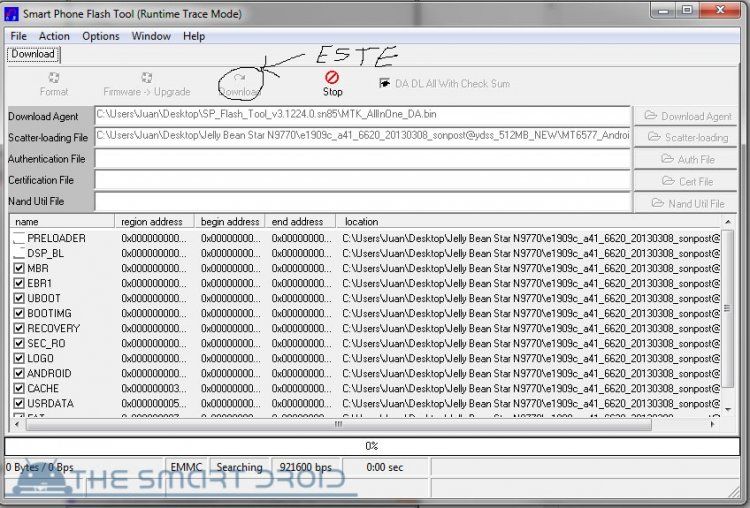Click the 0:00 sec status entry
This screenshot has height=508, width=750.
[x=385, y=467]
